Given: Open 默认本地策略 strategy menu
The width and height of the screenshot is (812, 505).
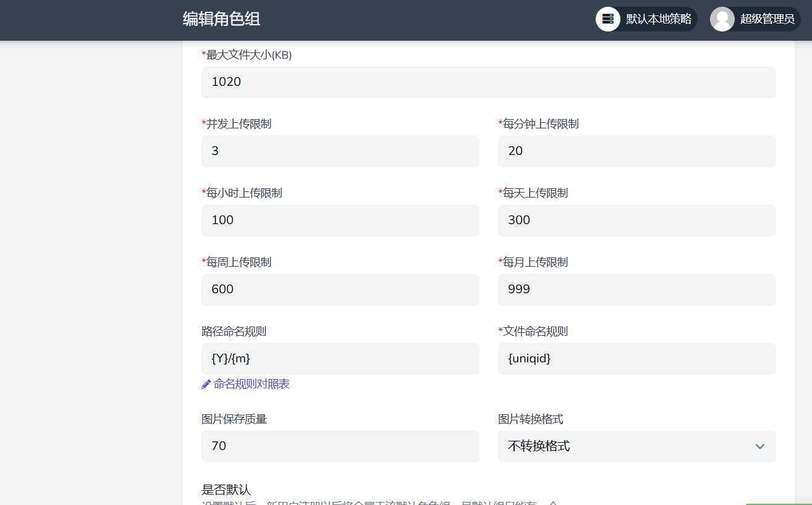Looking at the screenshot, I should point(646,19).
